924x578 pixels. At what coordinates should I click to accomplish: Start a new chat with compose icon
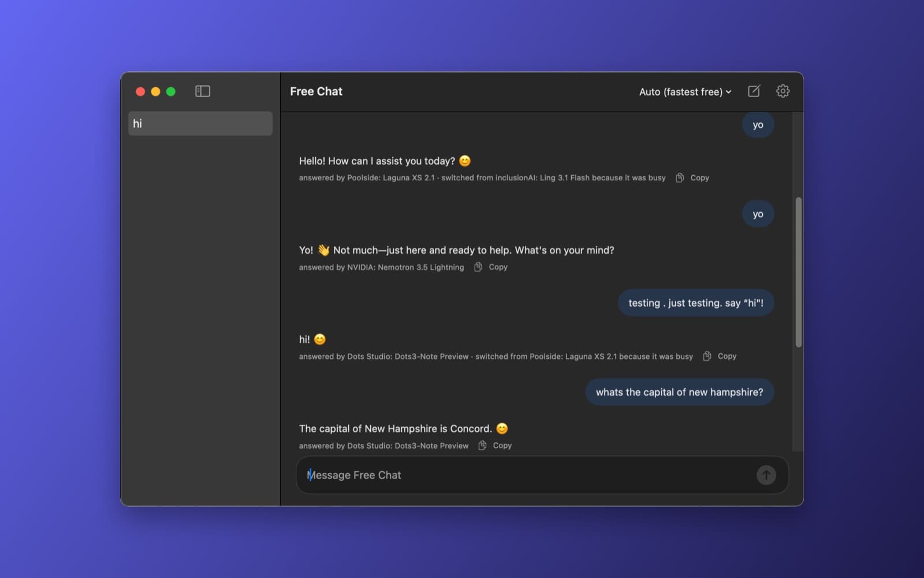click(754, 91)
